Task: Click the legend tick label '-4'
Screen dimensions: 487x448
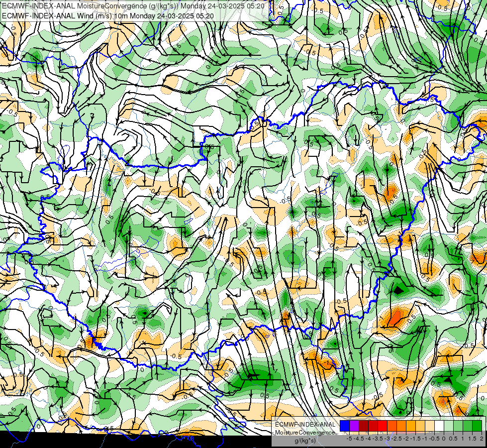Action: tap(368, 439)
